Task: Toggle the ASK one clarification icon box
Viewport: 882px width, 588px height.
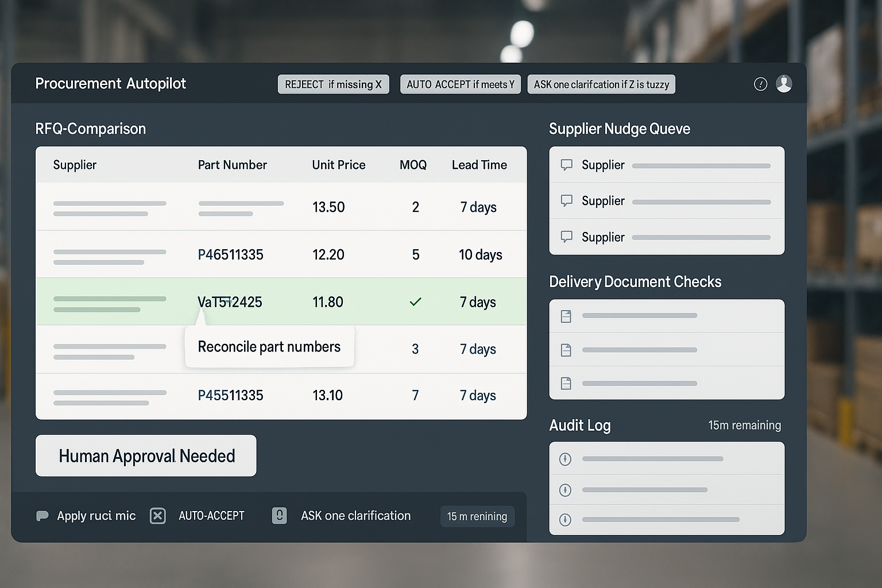Action: [x=279, y=516]
